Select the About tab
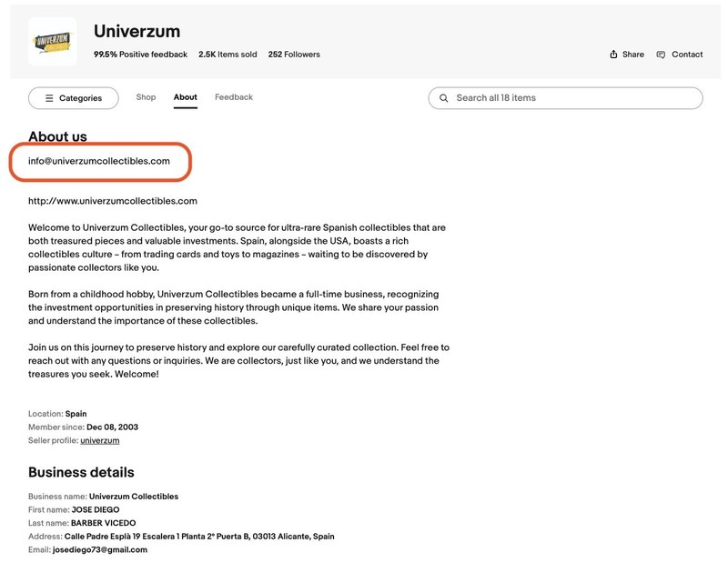The width and height of the screenshot is (728, 573). coord(185,97)
